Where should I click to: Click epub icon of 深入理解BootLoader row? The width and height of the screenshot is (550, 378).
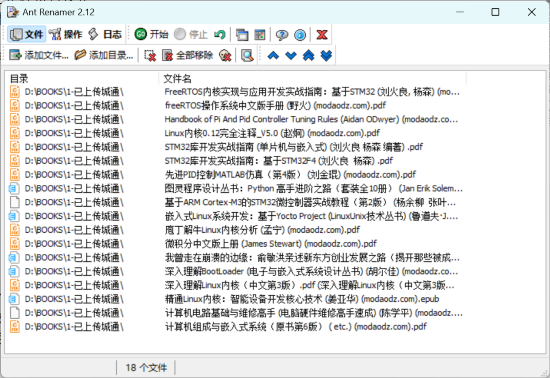coord(14,271)
